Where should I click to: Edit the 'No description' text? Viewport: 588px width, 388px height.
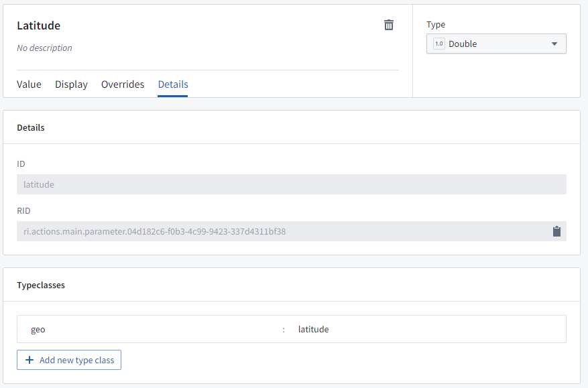point(45,48)
